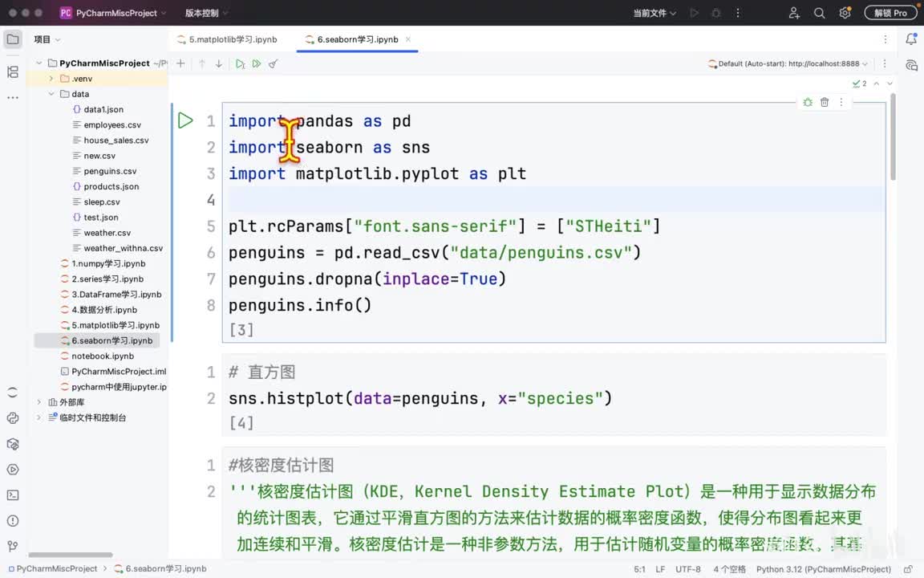Open Python Packages tool window

pyautogui.click(x=13, y=444)
